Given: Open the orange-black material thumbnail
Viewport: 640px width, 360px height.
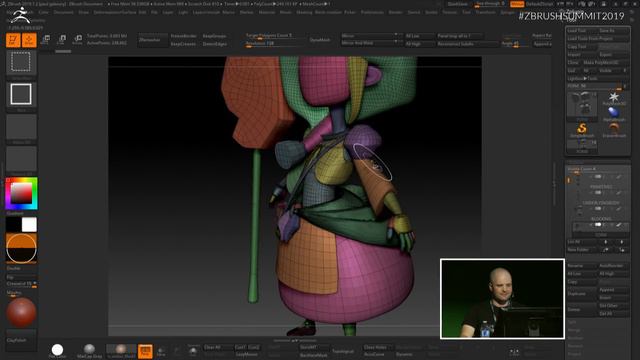Looking at the screenshot, I should (x=21, y=248).
